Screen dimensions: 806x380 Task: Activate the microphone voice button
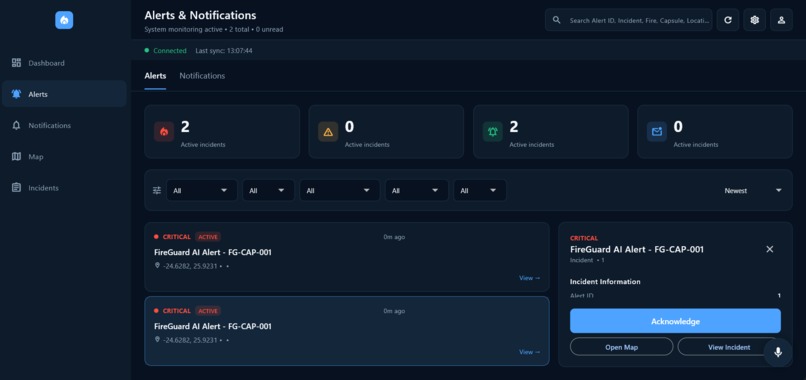[x=778, y=352]
